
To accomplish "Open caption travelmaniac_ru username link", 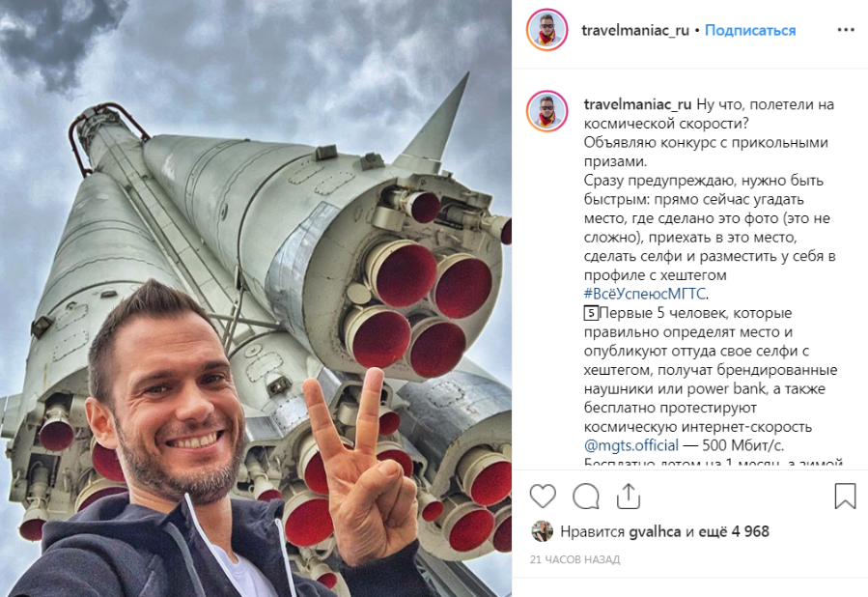I will (x=637, y=104).
